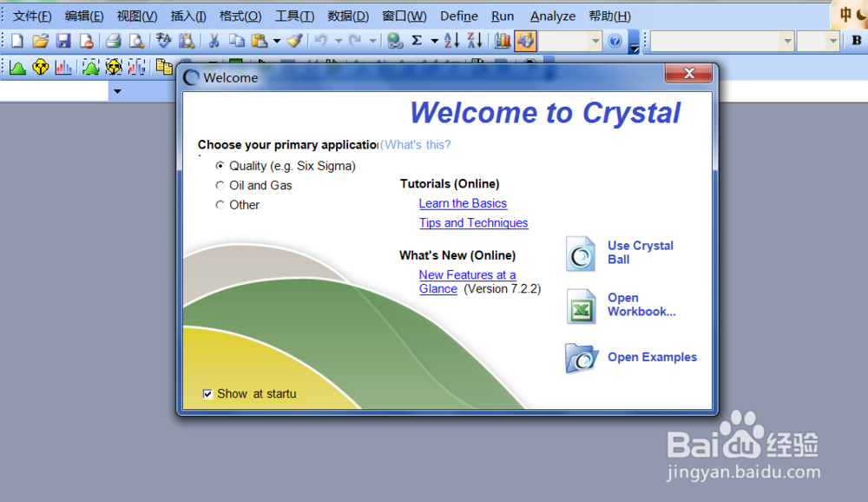Copy with the two-pages icon

pyautogui.click(x=236, y=41)
